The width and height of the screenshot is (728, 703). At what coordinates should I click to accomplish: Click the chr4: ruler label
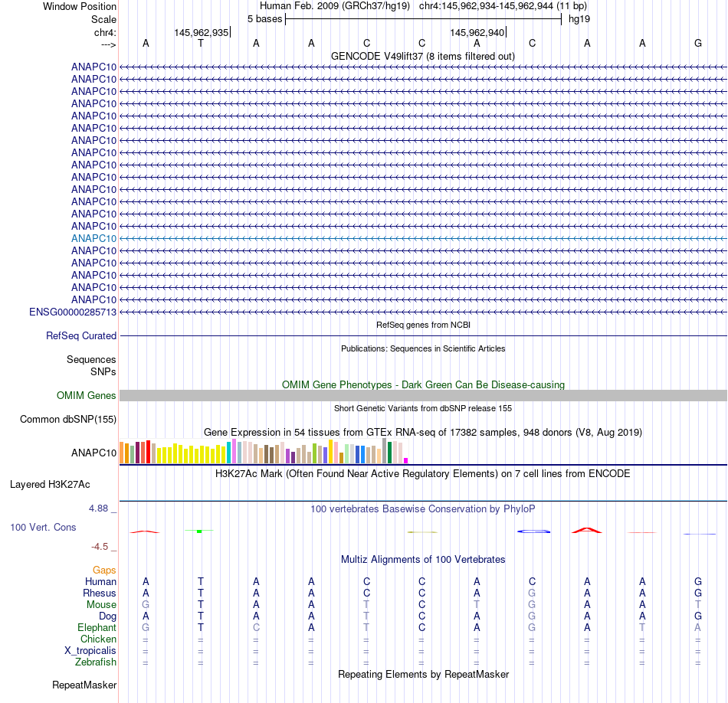point(106,32)
